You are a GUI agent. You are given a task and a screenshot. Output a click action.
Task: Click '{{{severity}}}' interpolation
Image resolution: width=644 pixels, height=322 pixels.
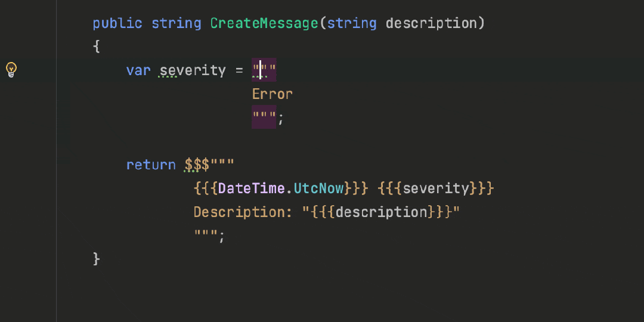[435, 188]
